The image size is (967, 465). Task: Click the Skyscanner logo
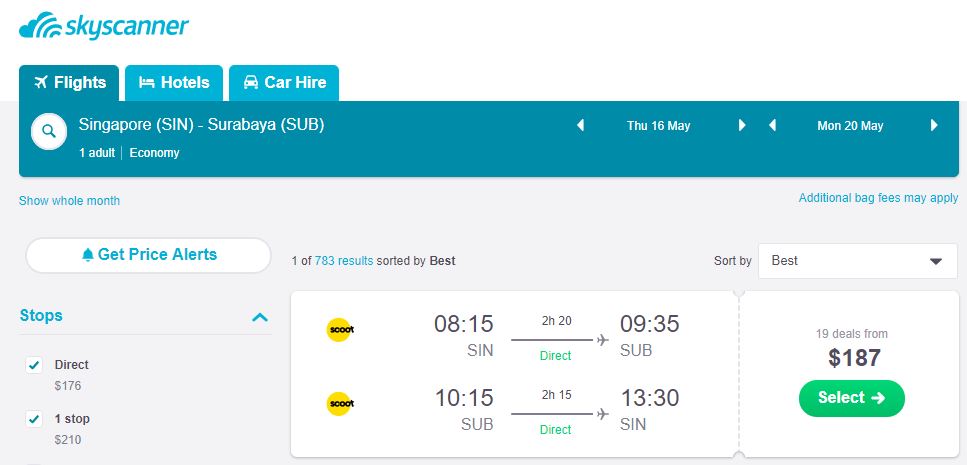[x=103, y=27]
